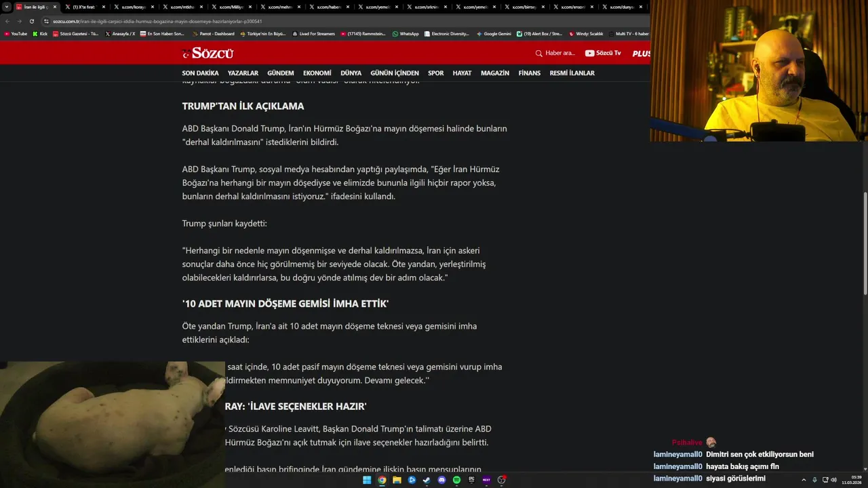868x488 pixels.
Task: Open the volume control in system tray
Action: 833,480
